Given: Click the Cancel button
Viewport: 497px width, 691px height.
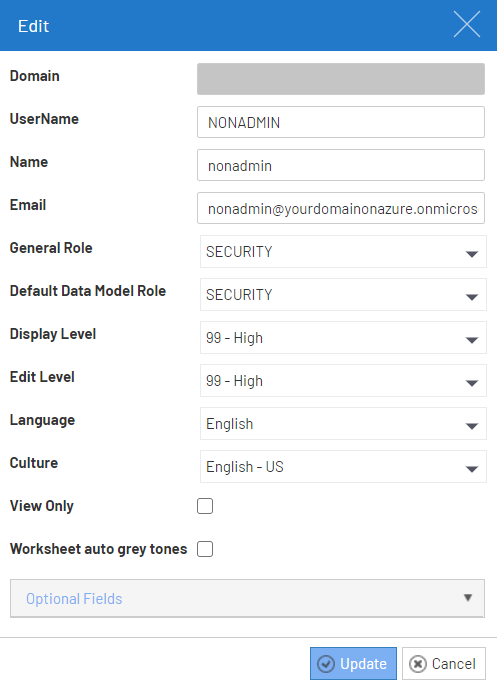Looking at the screenshot, I should click(444, 664).
